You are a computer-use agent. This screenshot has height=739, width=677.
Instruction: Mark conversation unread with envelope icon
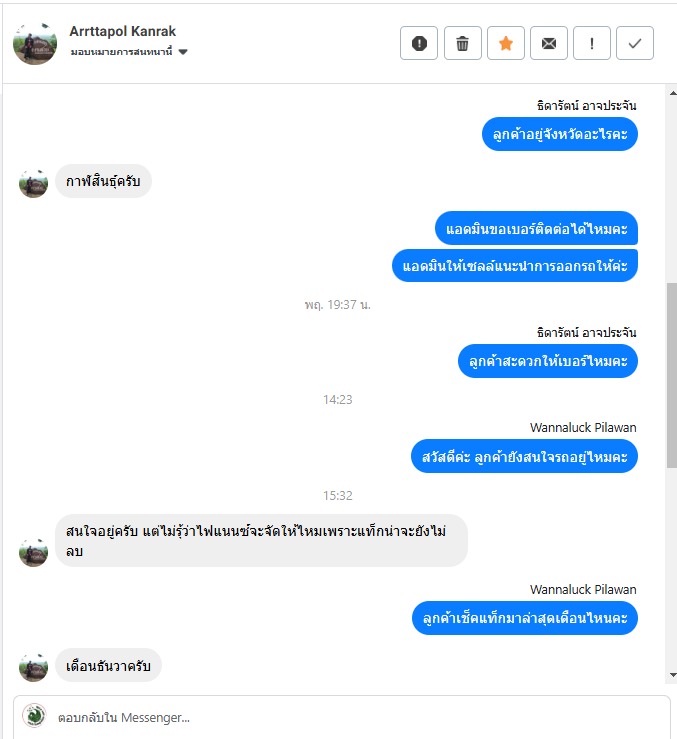point(549,43)
